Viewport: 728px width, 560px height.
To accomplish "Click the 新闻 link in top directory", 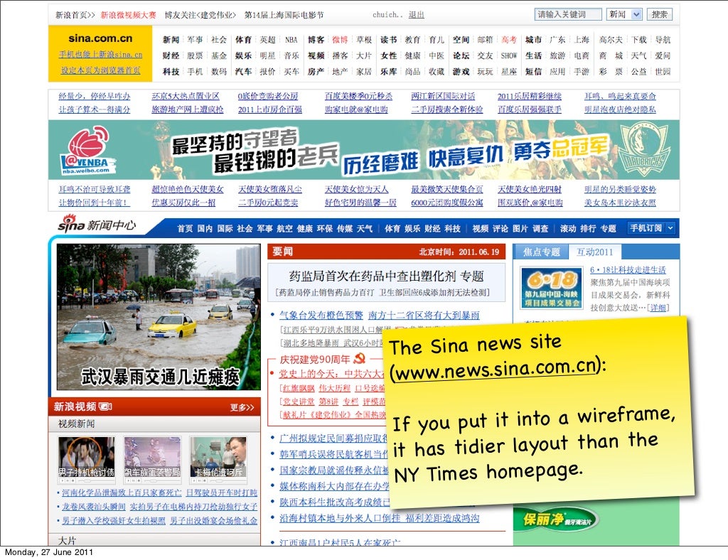I will (x=171, y=40).
